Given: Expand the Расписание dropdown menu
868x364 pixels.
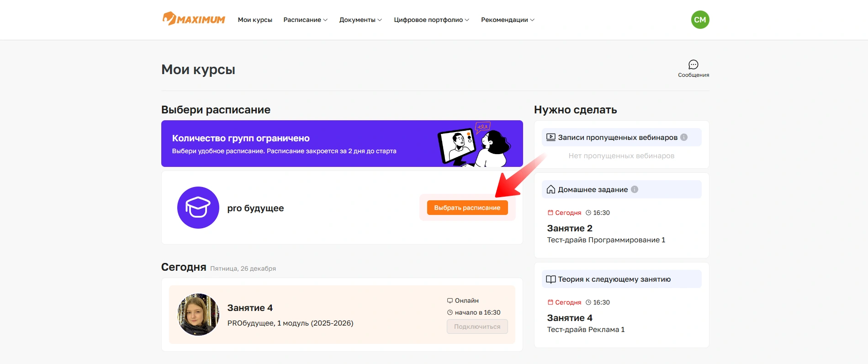Looking at the screenshot, I should point(305,20).
